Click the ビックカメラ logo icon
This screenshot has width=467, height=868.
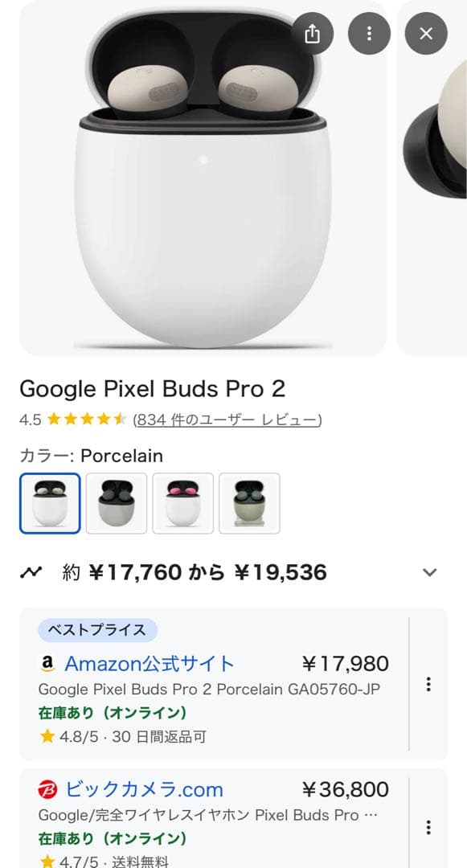(x=48, y=790)
